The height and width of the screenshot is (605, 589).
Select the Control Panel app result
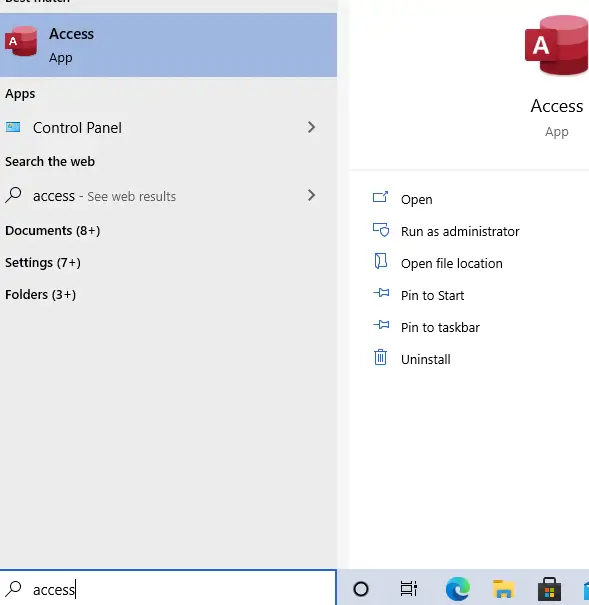coord(168,127)
